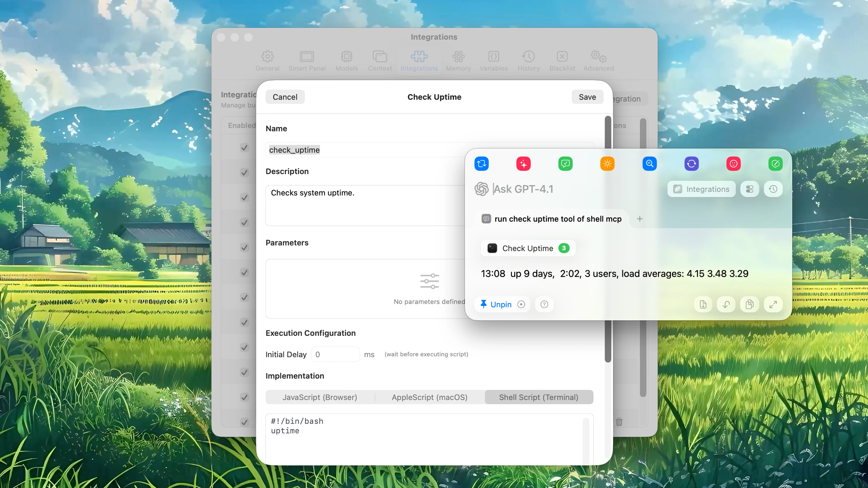The image size is (868, 488).
Task: Uncheck the topmost enabled integration
Action: click(244, 147)
